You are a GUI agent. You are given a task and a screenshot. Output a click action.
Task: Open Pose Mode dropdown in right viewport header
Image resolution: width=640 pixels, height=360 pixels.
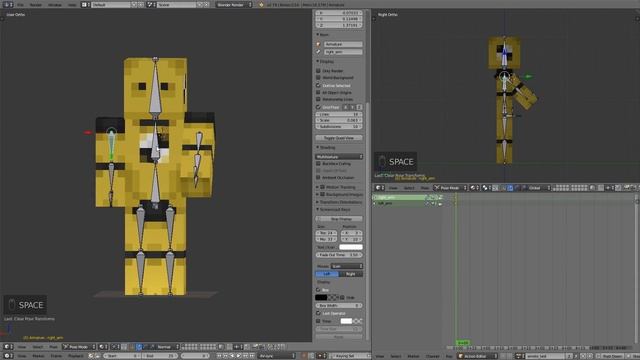point(451,188)
